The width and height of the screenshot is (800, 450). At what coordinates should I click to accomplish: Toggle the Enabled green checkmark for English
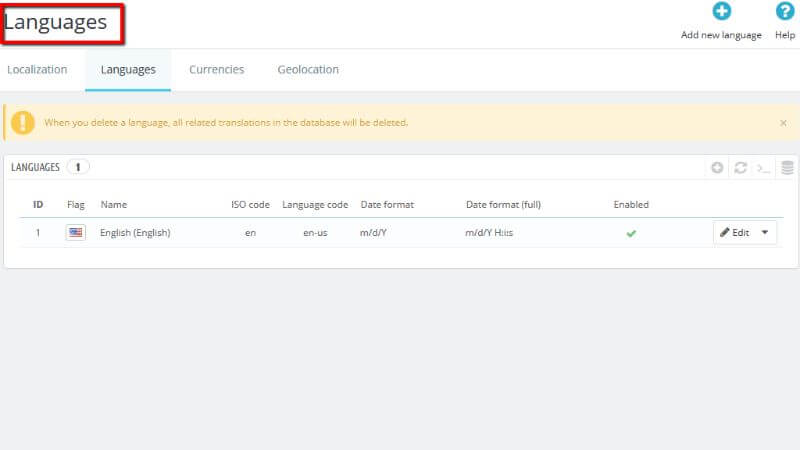click(x=631, y=233)
